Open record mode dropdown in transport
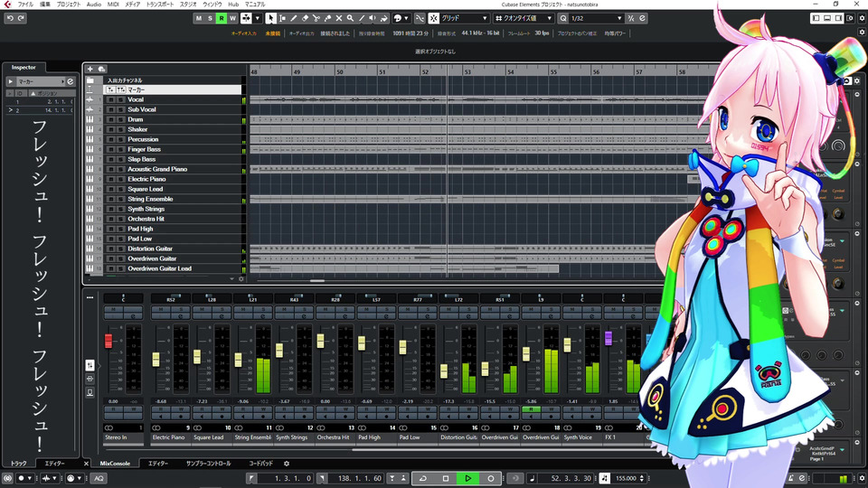 29,478
